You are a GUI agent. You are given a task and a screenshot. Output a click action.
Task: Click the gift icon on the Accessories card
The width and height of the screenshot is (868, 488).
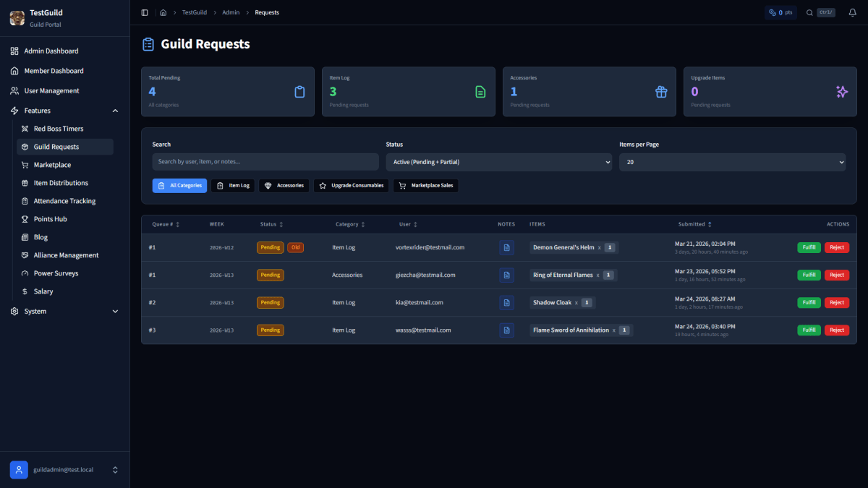pos(660,92)
